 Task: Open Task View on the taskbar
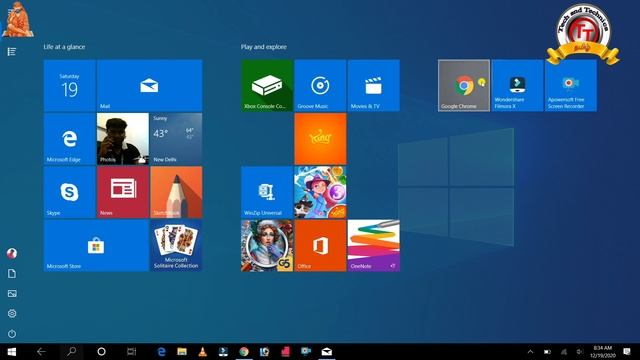point(131,351)
